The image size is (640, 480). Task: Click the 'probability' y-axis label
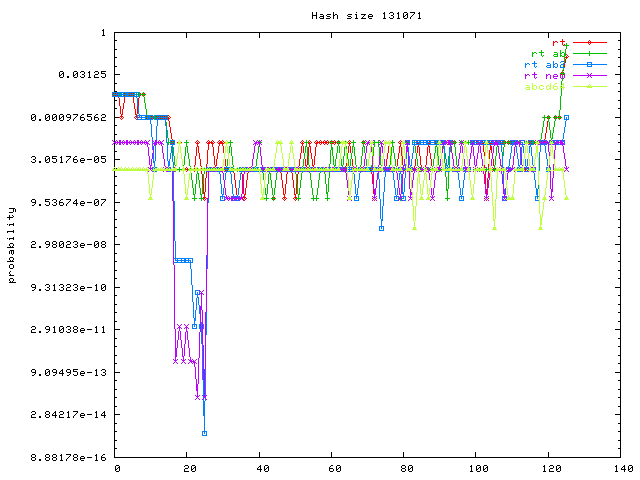click(x=12, y=245)
